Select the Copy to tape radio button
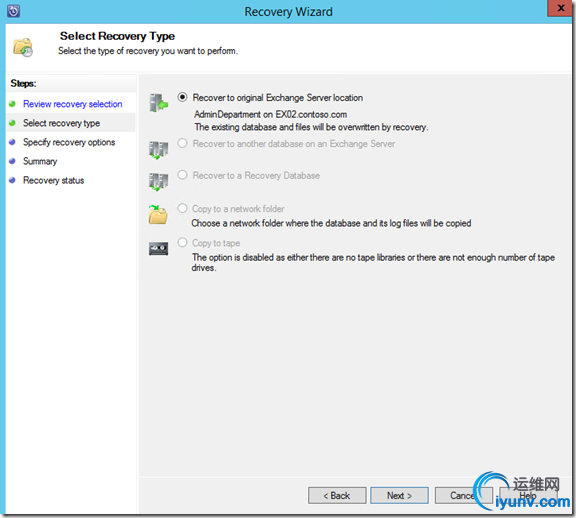This screenshot has height=518, width=576. 182,242
